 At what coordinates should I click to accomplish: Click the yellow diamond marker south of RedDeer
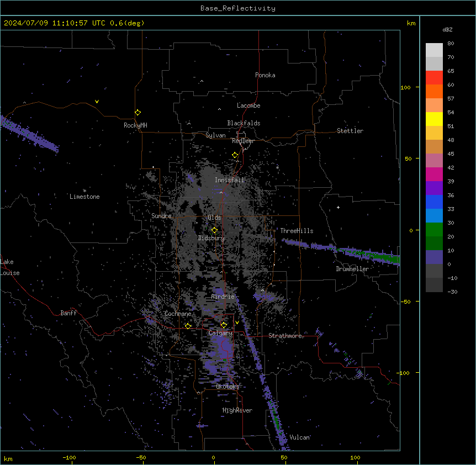pos(235,155)
